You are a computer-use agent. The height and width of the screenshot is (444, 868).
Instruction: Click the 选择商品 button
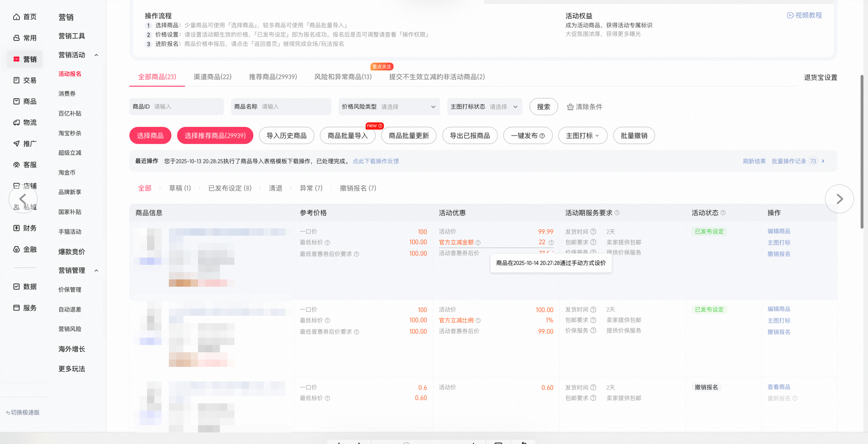(x=150, y=136)
